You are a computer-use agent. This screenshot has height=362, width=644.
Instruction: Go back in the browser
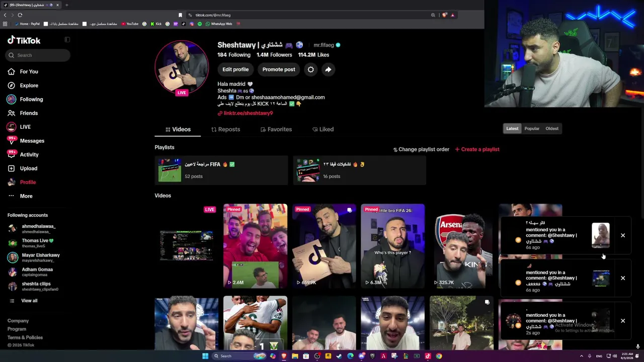5,15
